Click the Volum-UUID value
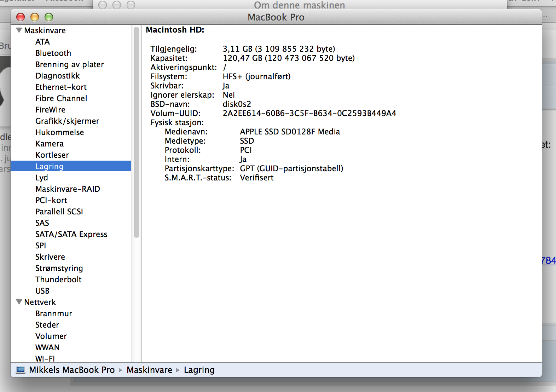 click(309, 113)
